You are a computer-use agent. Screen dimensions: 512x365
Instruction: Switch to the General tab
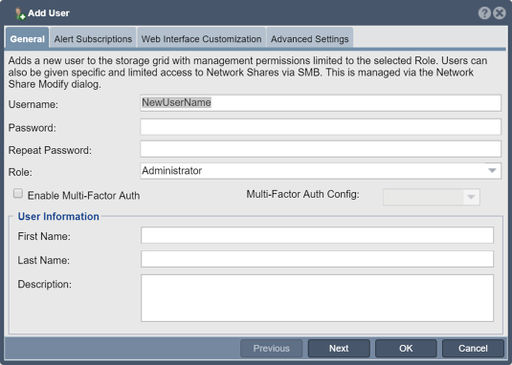click(x=27, y=38)
